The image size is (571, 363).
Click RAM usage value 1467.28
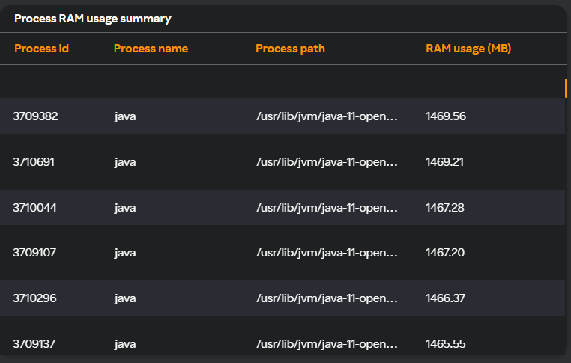(445, 208)
